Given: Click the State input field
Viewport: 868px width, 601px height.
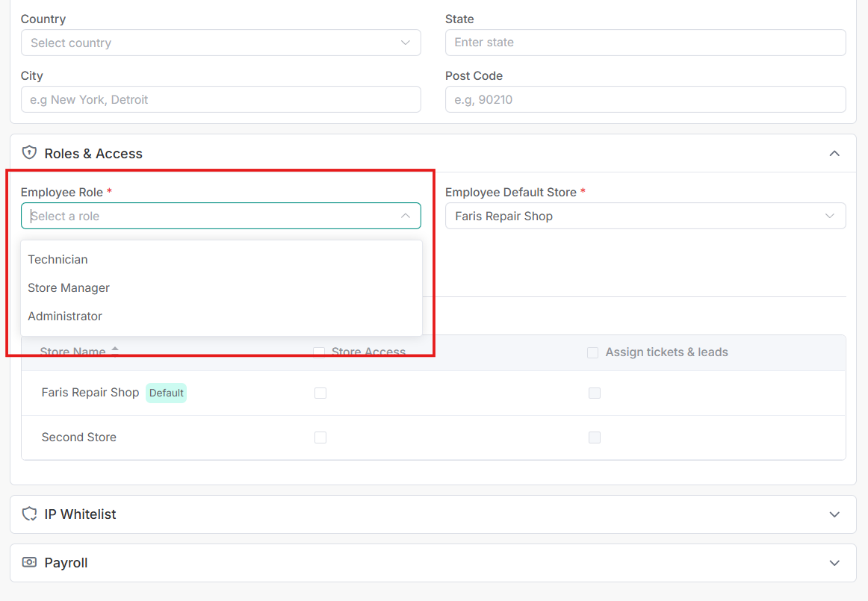Looking at the screenshot, I should coord(645,43).
